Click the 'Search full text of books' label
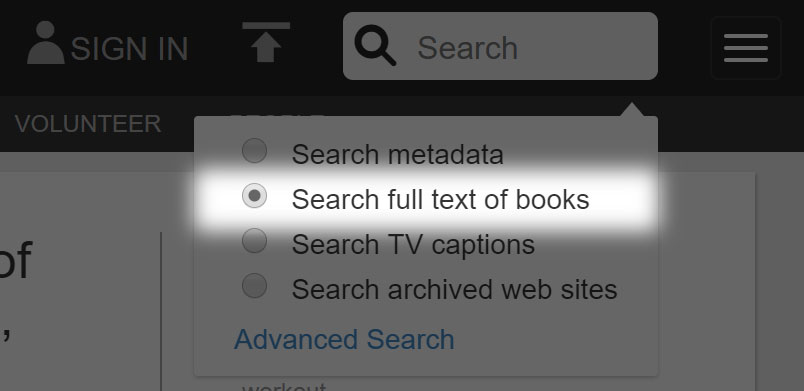The width and height of the screenshot is (804, 391). [440, 199]
